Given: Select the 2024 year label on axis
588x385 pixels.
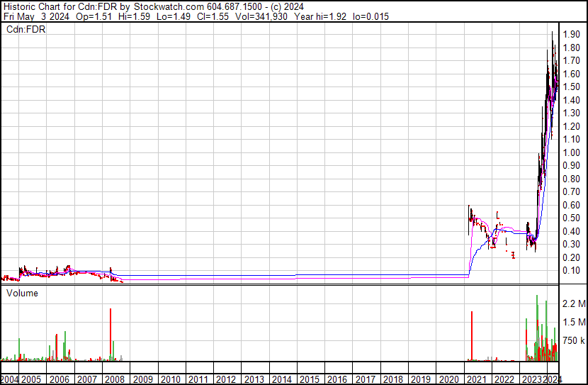Looking at the screenshot, I should 553,379.
